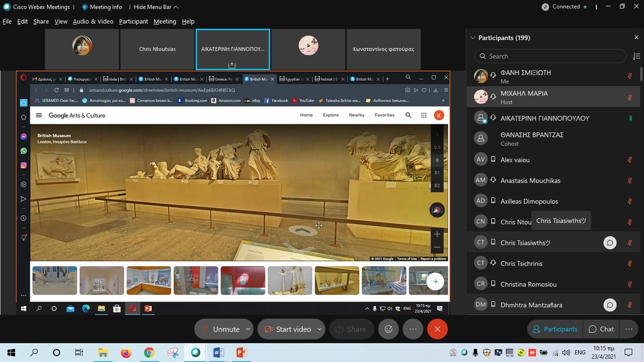Zoom out with the Street View minus button
The width and height of the screenshot is (644, 362).
(x=437, y=247)
